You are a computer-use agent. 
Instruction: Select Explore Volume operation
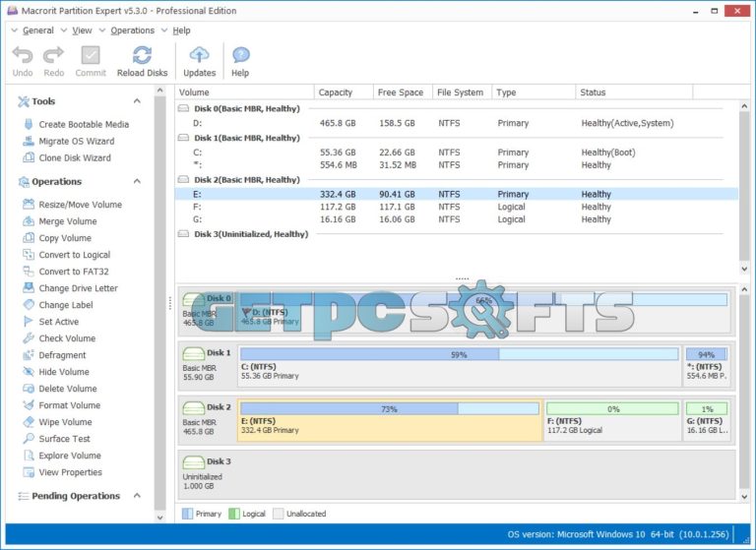pos(62,456)
